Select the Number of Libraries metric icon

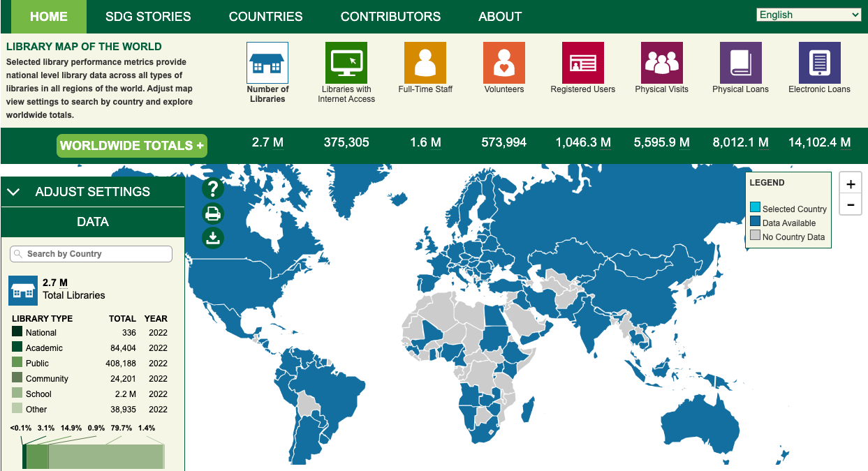267,63
